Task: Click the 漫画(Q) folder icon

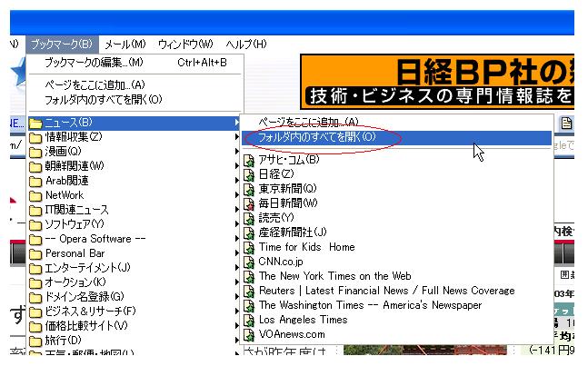Action: pos(35,153)
